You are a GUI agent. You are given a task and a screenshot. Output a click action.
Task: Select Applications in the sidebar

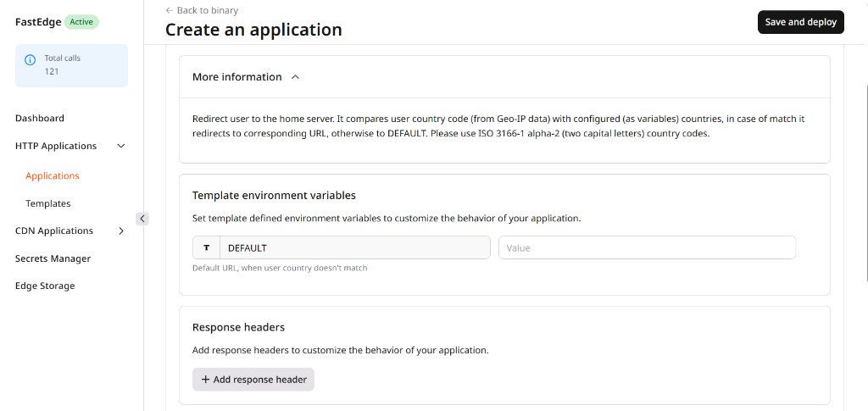click(53, 176)
